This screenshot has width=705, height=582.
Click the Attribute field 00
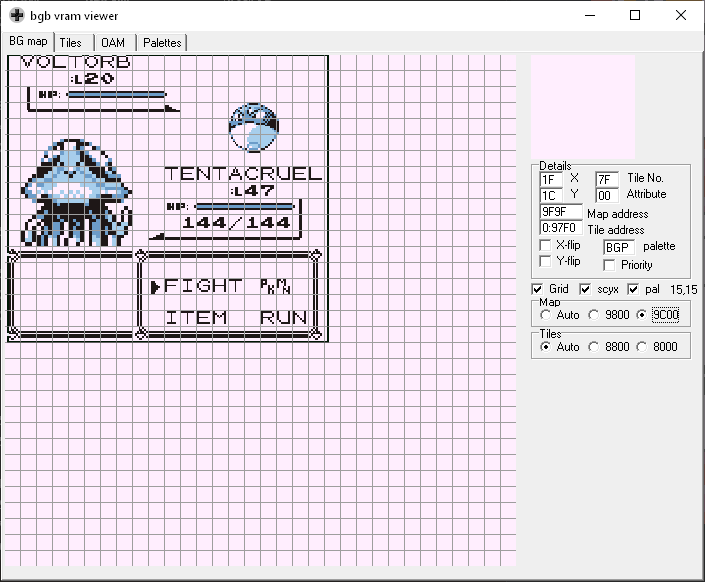point(607,196)
